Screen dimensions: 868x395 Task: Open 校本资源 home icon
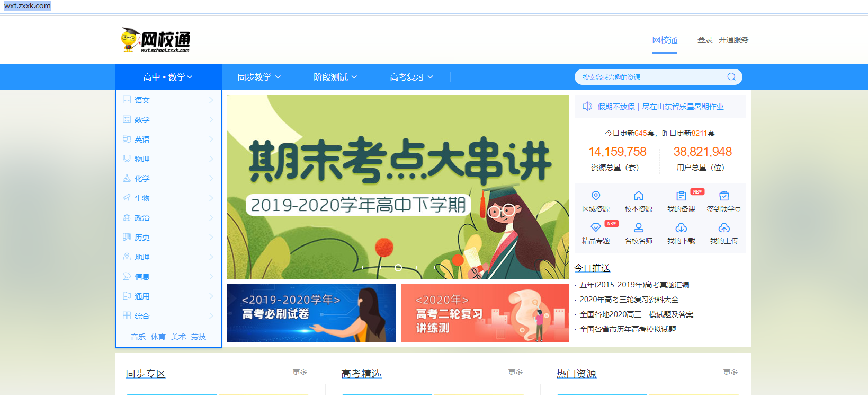pyautogui.click(x=639, y=196)
